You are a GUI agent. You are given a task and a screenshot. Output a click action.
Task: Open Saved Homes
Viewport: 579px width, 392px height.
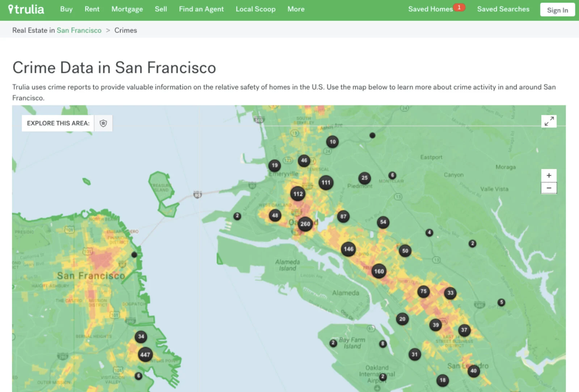430,9
